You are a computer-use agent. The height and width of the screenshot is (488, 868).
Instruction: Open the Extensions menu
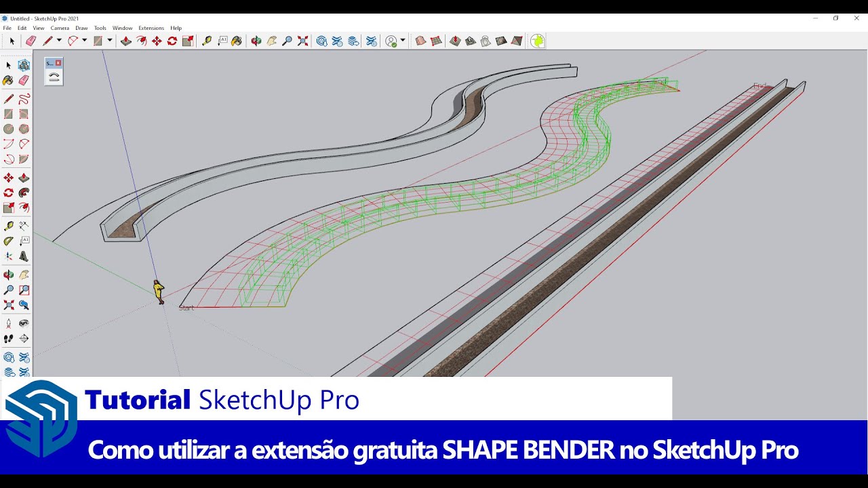coord(151,28)
